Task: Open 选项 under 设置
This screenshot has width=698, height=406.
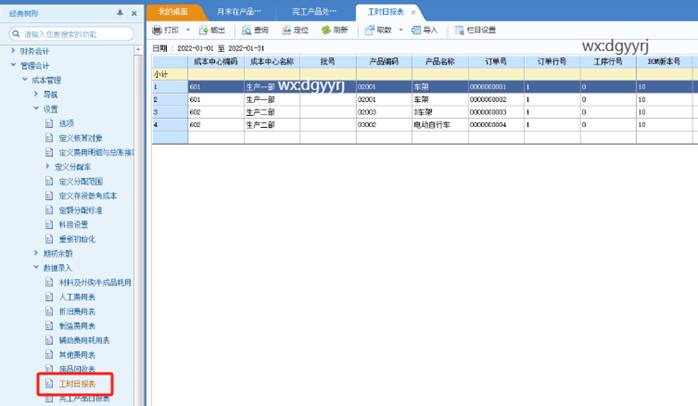Action: click(66, 123)
